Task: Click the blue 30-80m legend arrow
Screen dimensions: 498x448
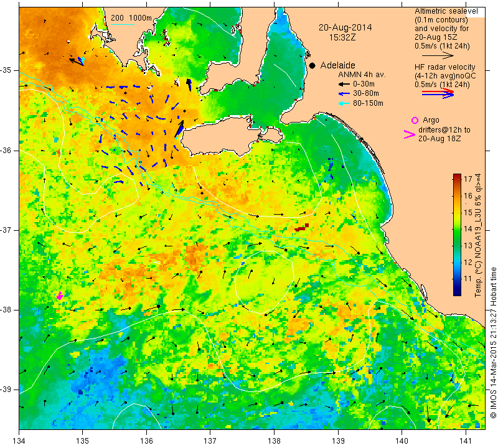Action: 344,94
